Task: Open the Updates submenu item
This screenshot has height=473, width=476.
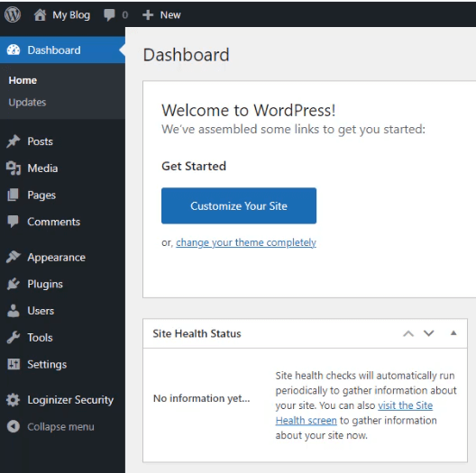Action: point(27,102)
